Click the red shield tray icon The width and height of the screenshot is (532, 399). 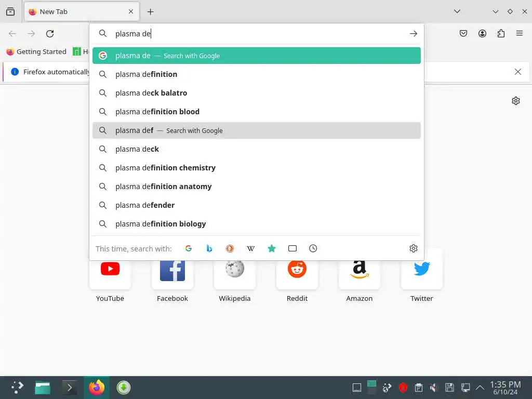tap(403, 388)
